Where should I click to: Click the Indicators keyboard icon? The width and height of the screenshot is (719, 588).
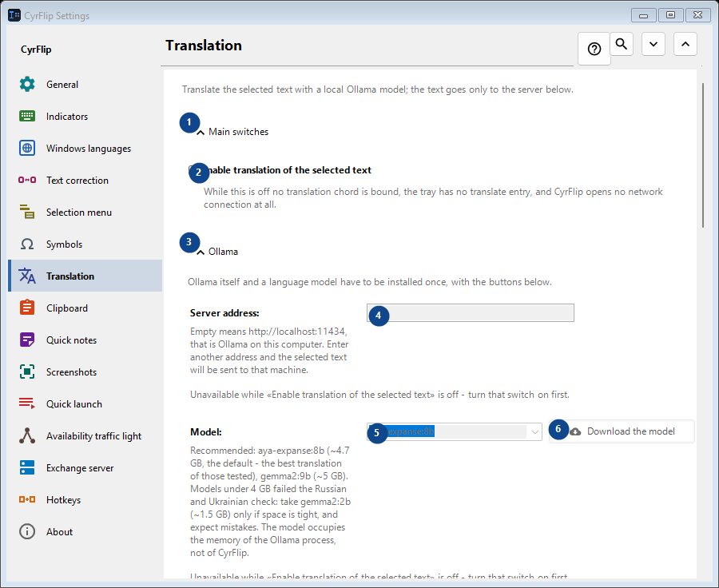point(27,116)
